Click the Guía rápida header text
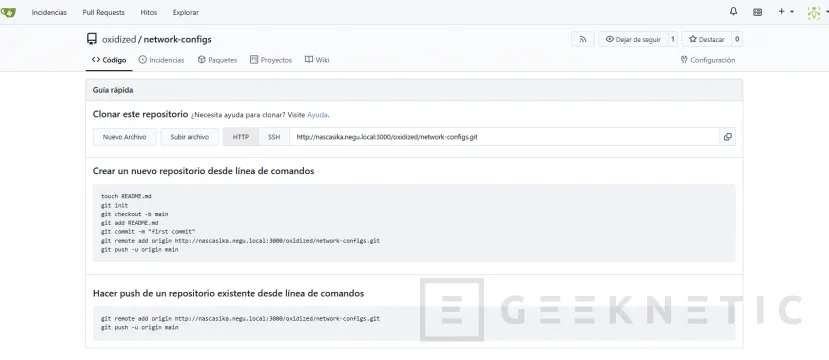 (113, 90)
